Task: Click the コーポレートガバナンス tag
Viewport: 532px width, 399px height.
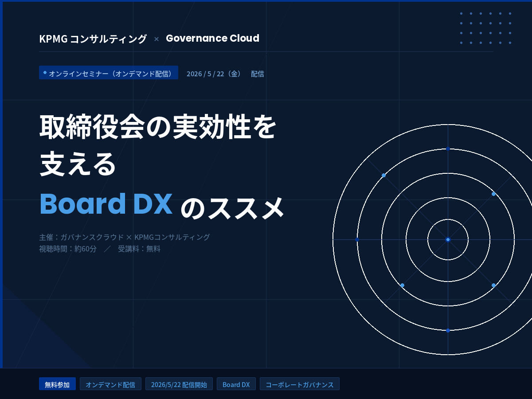Action: (300, 384)
